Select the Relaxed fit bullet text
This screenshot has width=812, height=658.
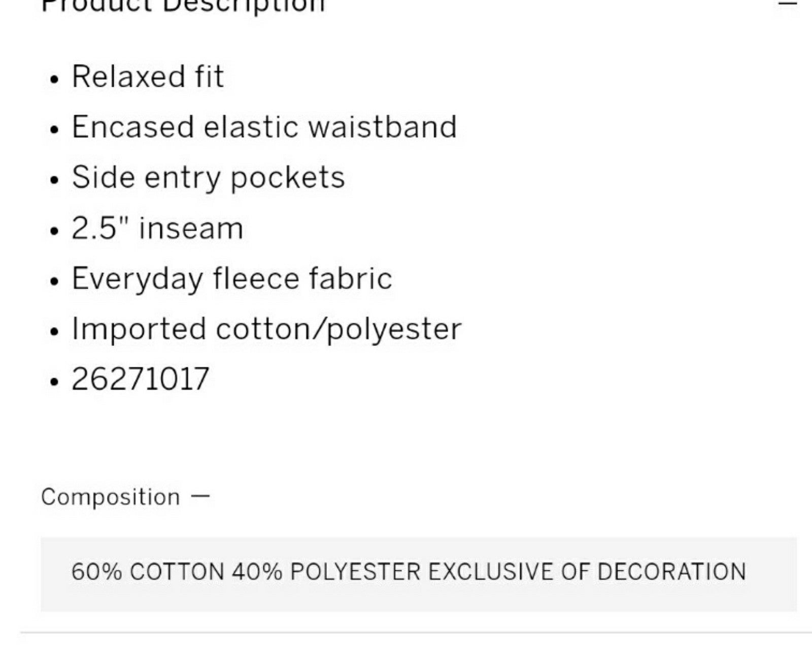(148, 77)
